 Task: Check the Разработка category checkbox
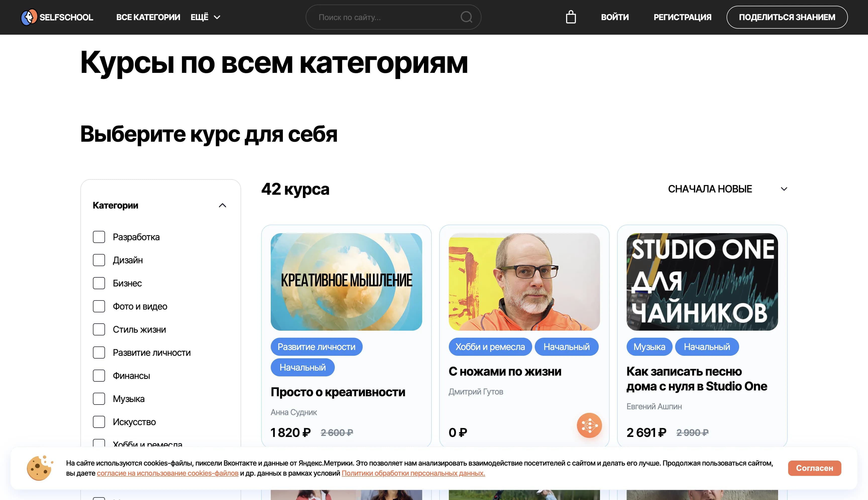(x=99, y=237)
